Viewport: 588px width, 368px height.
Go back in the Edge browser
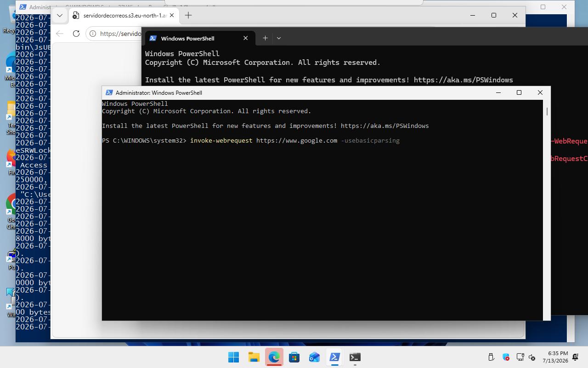pyautogui.click(x=60, y=33)
